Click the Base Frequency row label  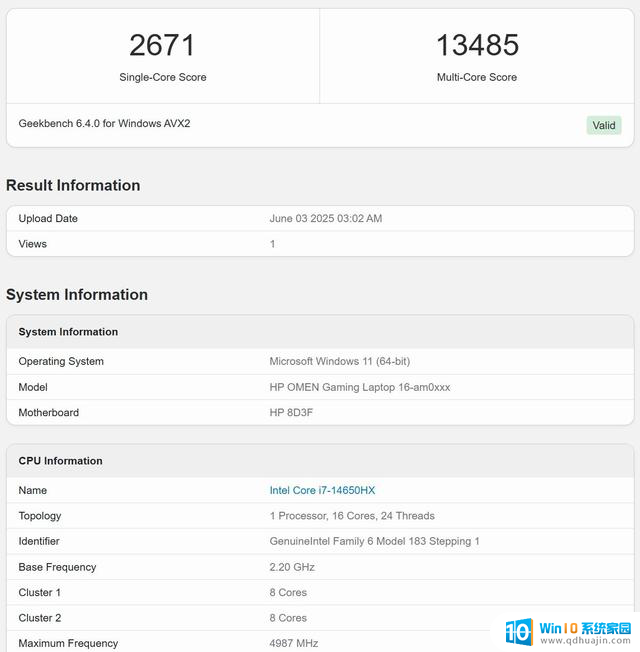(57, 567)
